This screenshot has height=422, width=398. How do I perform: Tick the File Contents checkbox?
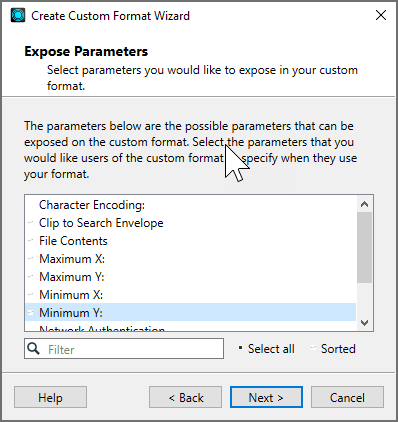pyautogui.click(x=30, y=240)
